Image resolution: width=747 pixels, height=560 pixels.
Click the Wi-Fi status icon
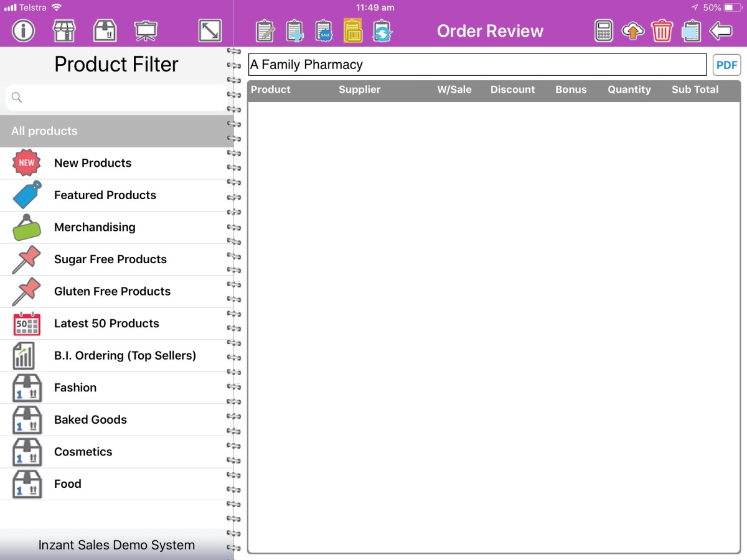pos(57,7)
